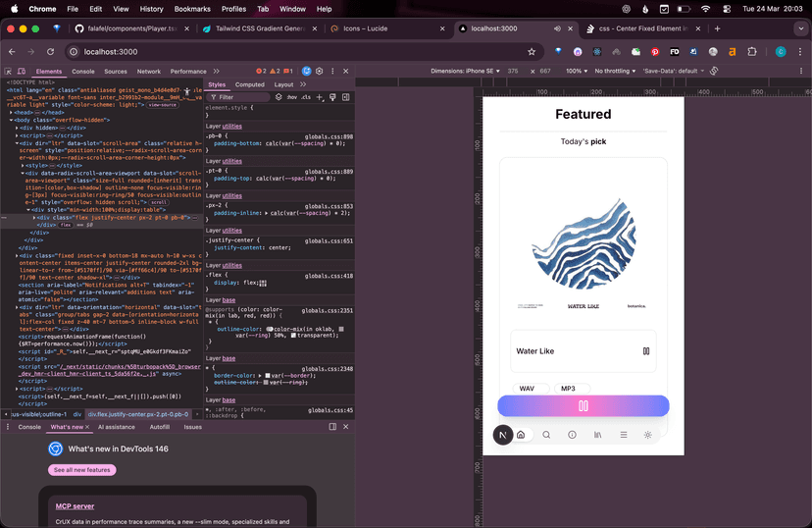Open the Dimensions: iPhone SE dropdown

click(x=467, y=71)
